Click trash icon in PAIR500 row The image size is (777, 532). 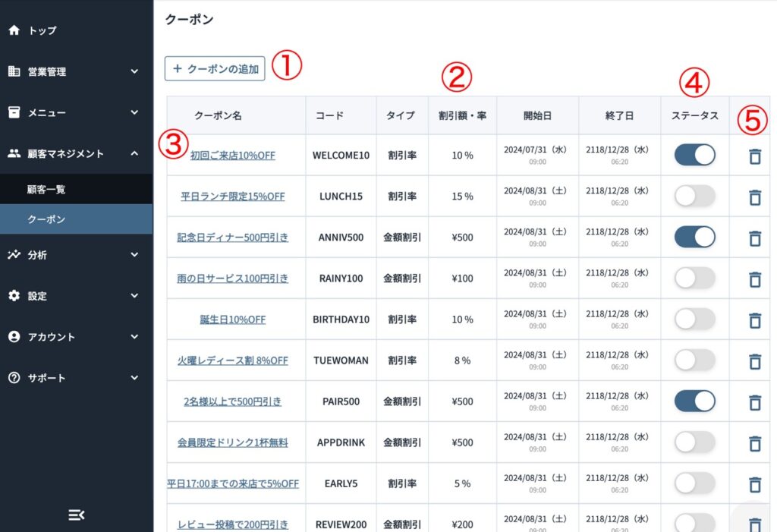(754, 401)
